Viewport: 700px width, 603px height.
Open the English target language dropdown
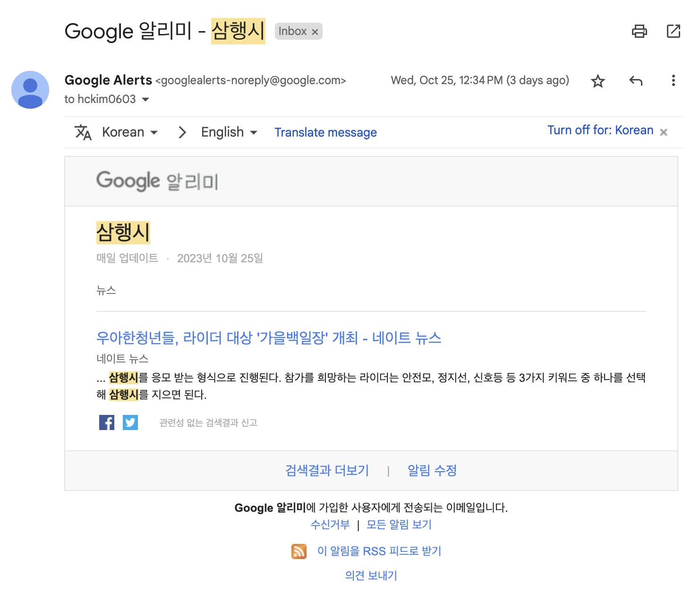coord(229,132)
